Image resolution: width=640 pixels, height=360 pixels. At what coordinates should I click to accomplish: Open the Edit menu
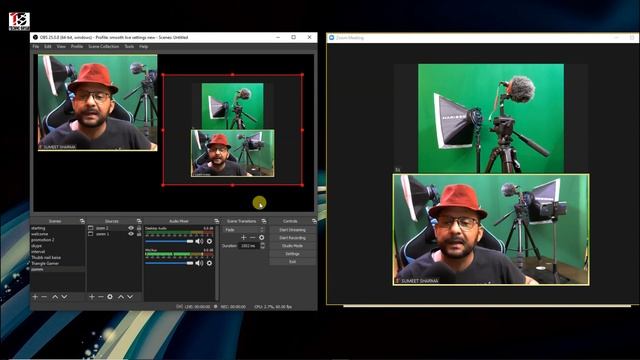pos(48,47)
